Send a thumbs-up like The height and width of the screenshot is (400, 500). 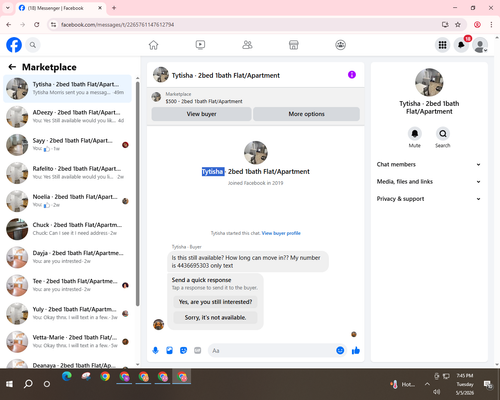click(x=356, y=350)
